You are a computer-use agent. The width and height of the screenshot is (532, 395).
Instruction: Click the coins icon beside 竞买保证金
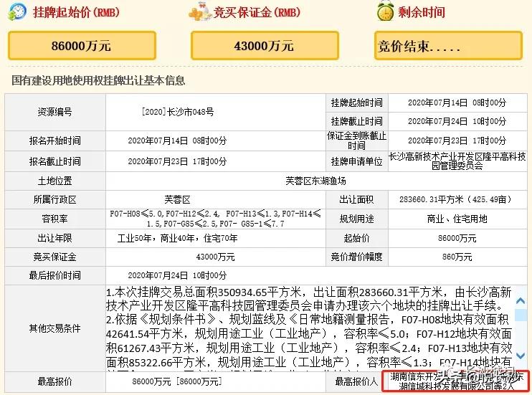pos(200,12)
